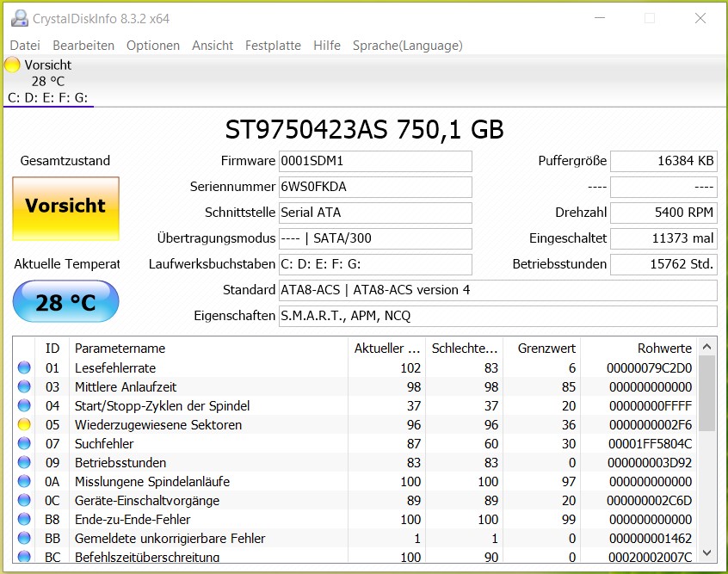
Task: Select the Wiederzugewiesene Sektoren row name
Action: pos(158,425)
